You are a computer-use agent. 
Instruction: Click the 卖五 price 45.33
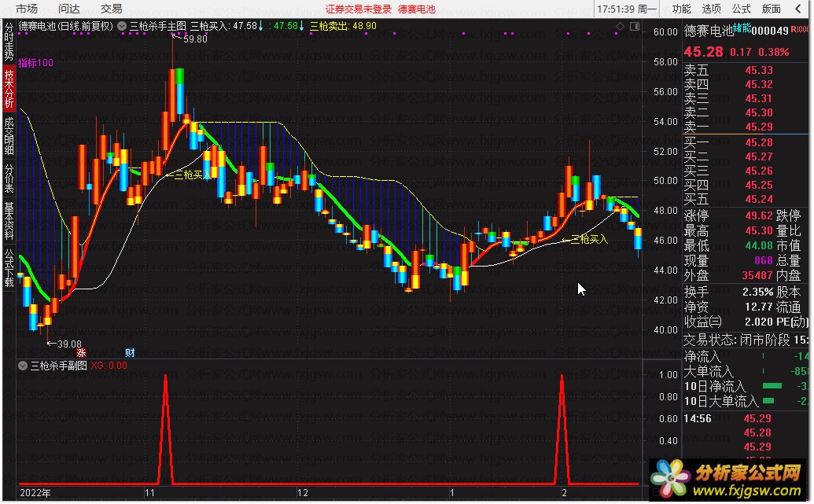tap(759, 70)
